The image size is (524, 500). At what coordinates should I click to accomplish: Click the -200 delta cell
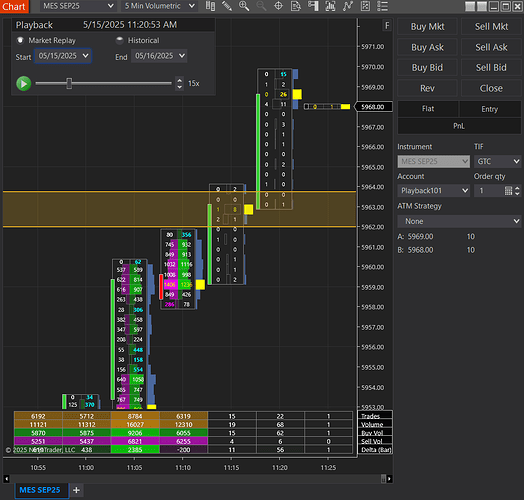point(183,450)
